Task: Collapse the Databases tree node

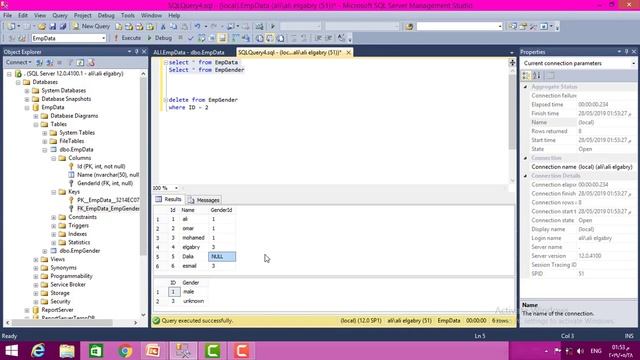Action: pos(18,82)
